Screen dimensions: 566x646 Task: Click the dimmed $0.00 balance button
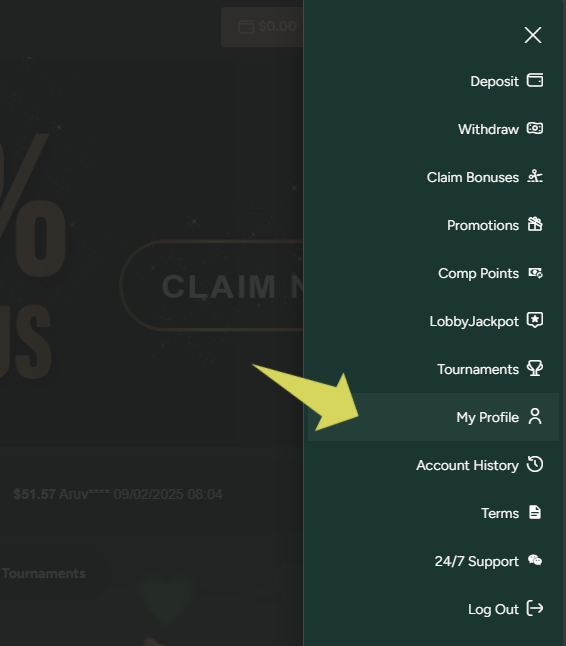click(x=262, y=27)
